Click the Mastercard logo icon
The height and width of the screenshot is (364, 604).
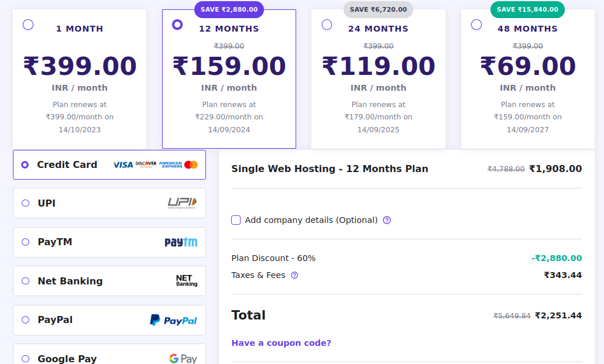[x=191, y=165]
